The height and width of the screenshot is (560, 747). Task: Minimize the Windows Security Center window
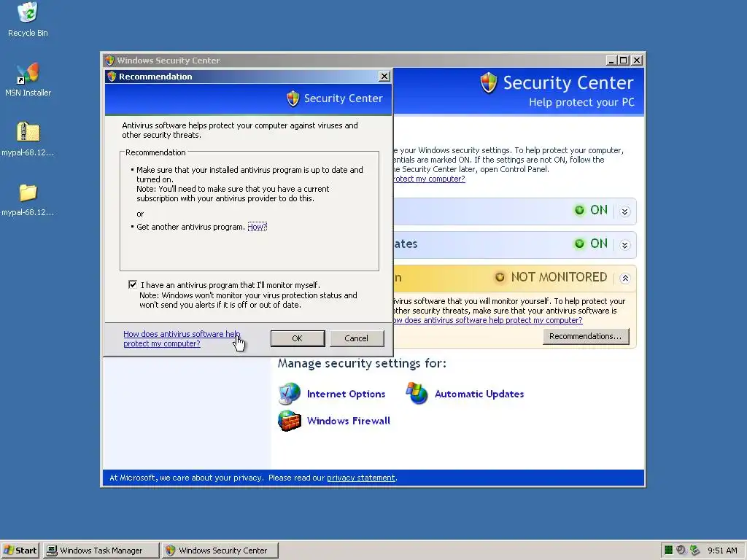point(612,61)
